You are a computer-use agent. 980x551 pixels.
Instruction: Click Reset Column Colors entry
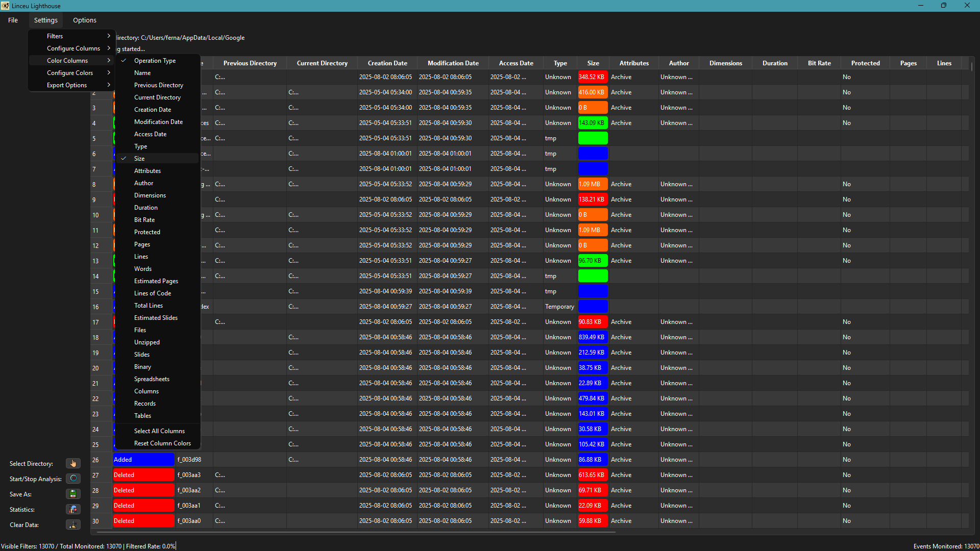tap(162, 443)
